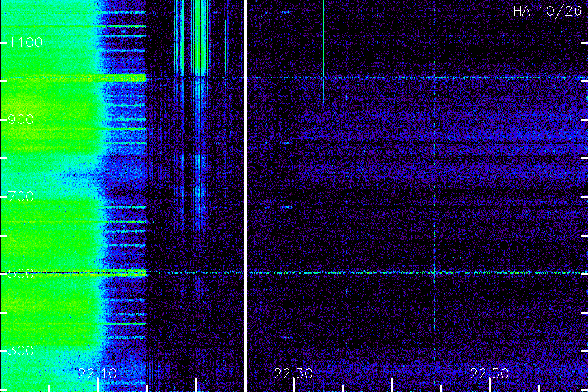The width and height of the screenshot is (588, 392).
Task: Click the 22:50 time axis label
Action: pyautogui.click(x=489, y=373)
